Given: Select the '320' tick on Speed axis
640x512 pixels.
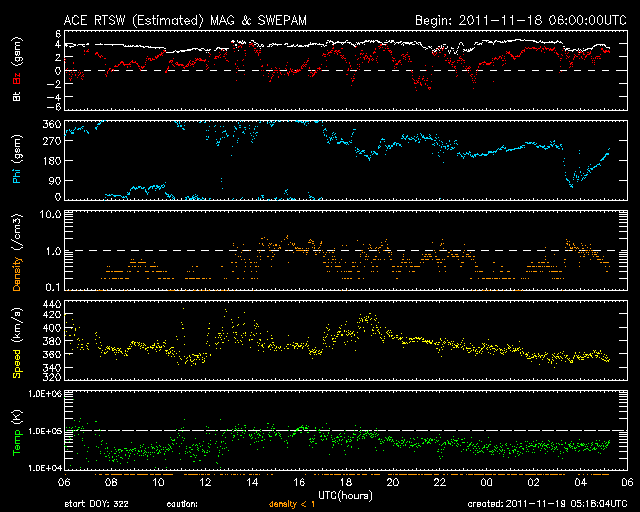Looking at the screenshot, I should click(52, 377).
